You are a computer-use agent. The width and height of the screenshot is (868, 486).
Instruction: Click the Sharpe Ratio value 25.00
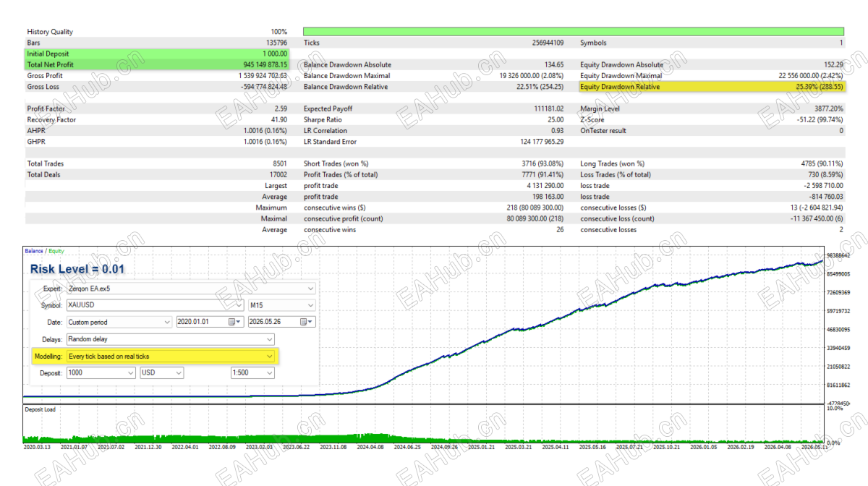[556, 119]
